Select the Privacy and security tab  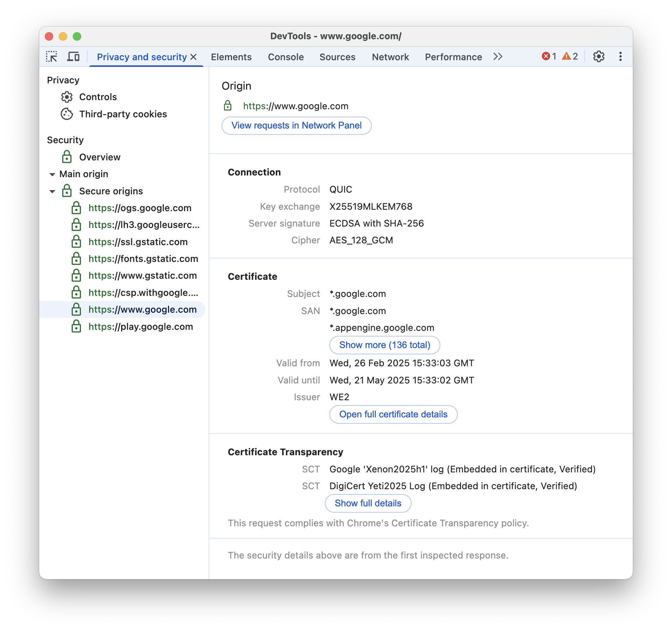tap(145, 57)
